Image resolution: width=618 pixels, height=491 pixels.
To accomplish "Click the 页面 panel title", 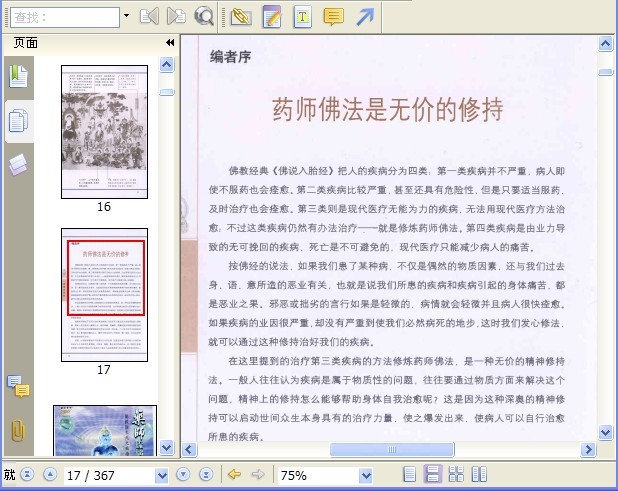I will (x=26, y=43).
